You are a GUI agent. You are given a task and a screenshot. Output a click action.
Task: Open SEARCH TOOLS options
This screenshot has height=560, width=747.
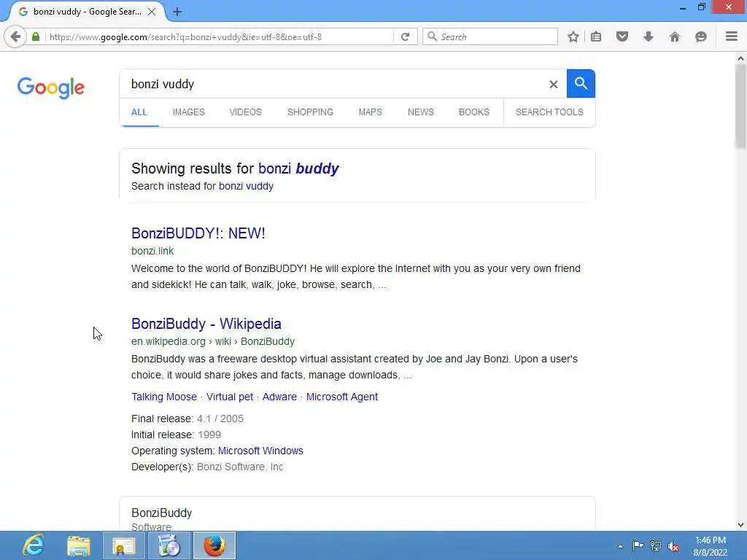549,112
